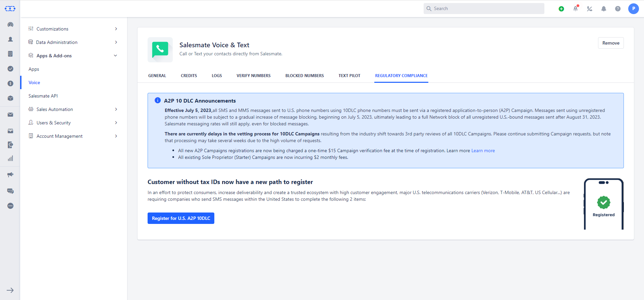
Task: Switch to the Blocked Numbers tab
Action: tap(305, 76)
